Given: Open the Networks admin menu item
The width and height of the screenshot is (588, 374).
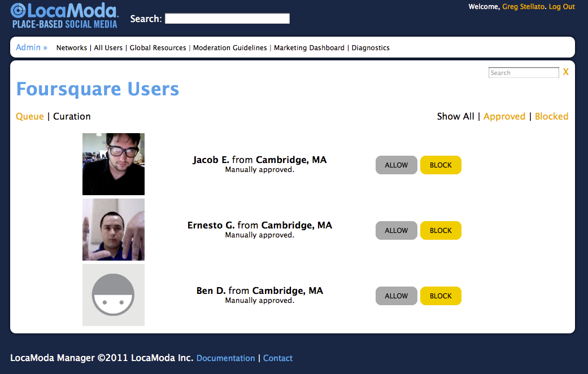Looking at the screenshot, I should (x=72, y=48).
